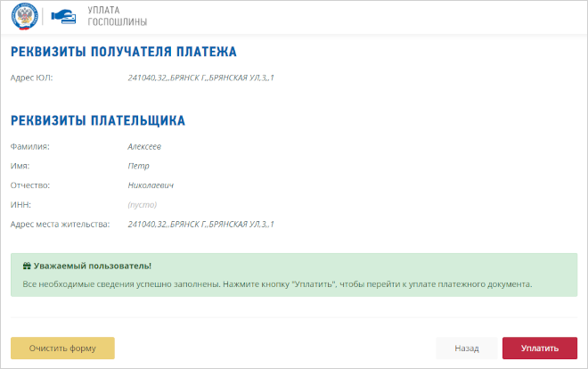The width and height of the screenshot is (588, 369).
Task: Click the residence address value
Action: coord(201,225)
